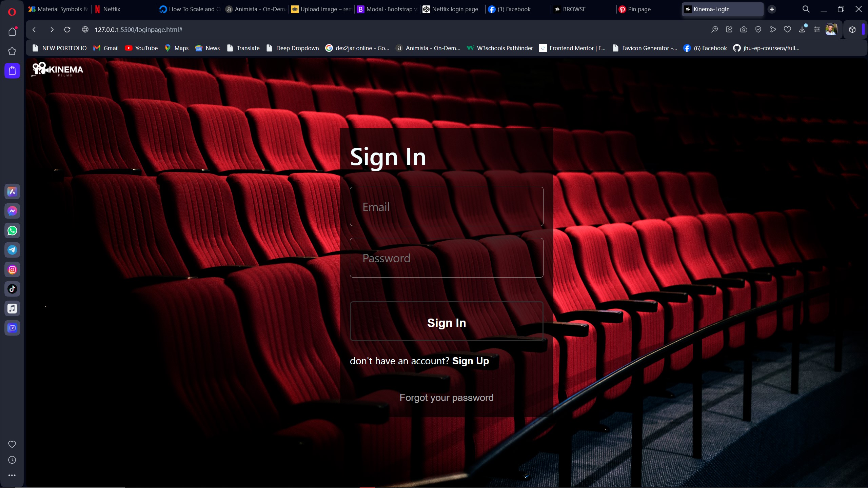Open the sidebar music player
This screenshot has width=868, height=488.
(x=12, y=309)
